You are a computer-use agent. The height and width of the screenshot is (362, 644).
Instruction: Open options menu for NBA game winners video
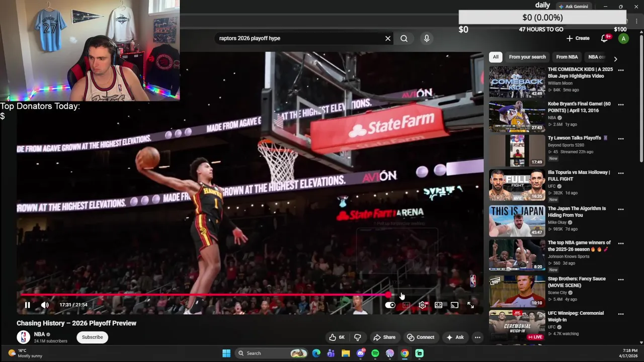(x=621, y=243)
